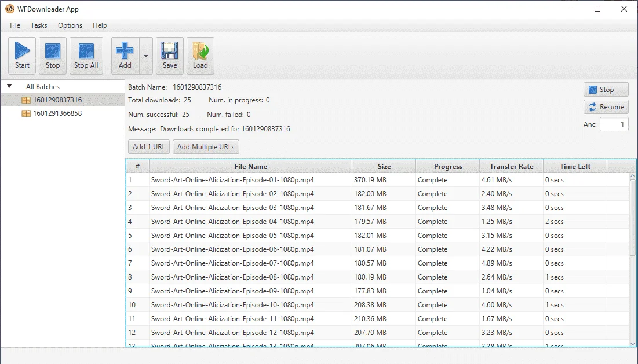The height and width of the screenshot is (364, 638).
Task: Open the Tasks menu
Action: (x=39, y=25)
